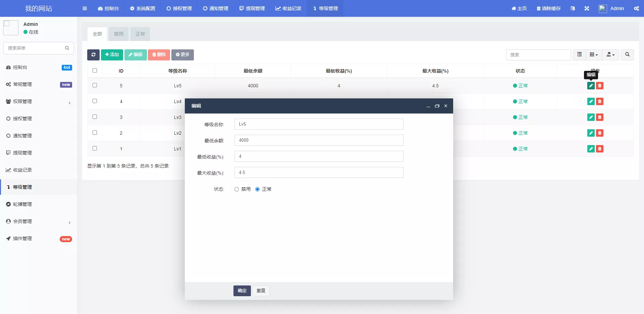The image size is (644, 314).
Task: Toggle the table list view icon
Action: (579, 55)
